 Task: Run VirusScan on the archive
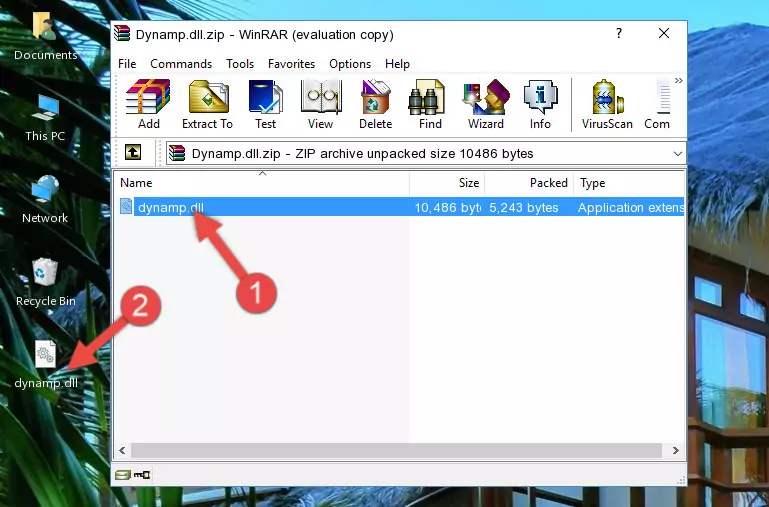point(607,104)
